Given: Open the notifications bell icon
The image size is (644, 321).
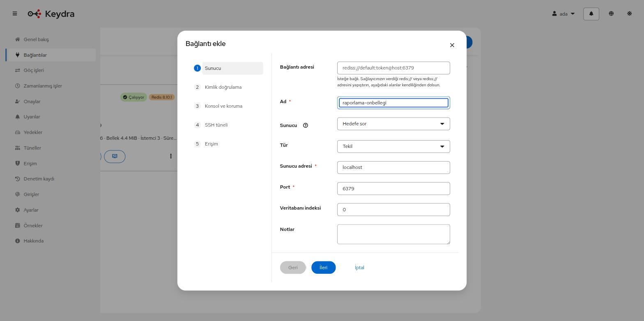Looking at the screenshot, I should pyautogui.click(x=591, y=14).
